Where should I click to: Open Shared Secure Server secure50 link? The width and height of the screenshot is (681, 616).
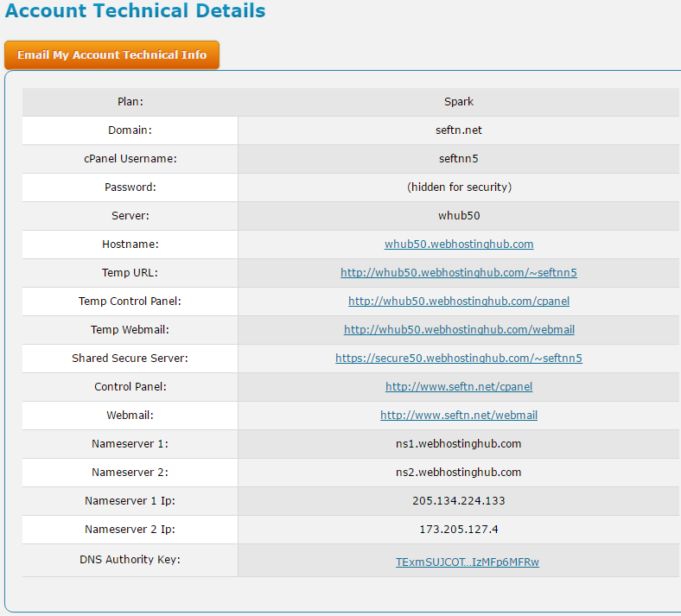point(459,359)
